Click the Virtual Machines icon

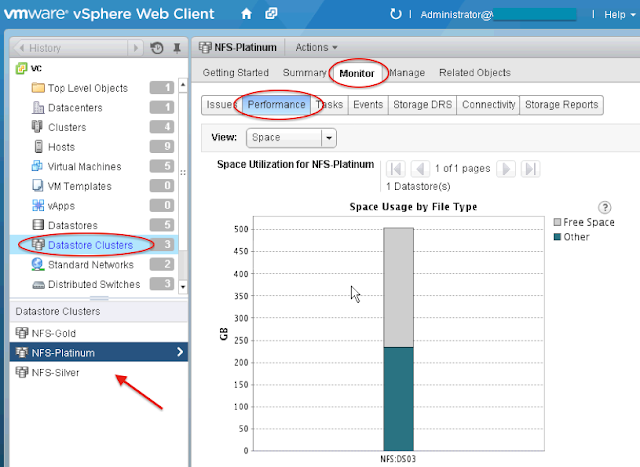[37, 166]
